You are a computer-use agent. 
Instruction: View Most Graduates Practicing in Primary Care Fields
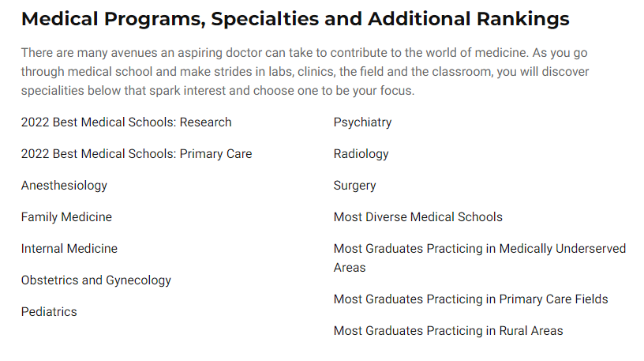470,299
